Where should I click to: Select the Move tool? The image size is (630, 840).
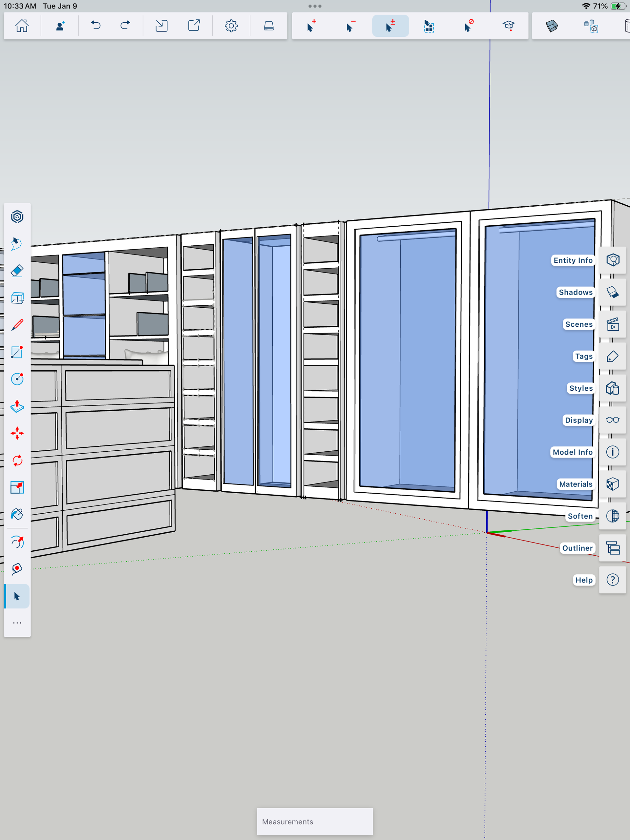(17, 433)
